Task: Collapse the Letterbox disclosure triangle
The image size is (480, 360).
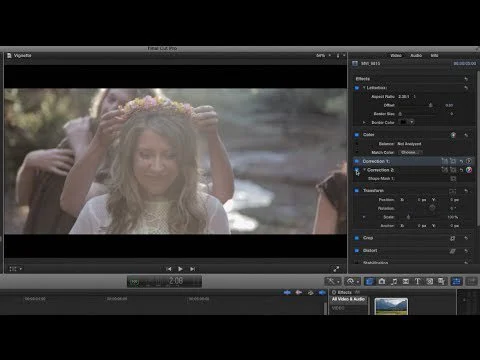Action: click(x=364, y=88)
